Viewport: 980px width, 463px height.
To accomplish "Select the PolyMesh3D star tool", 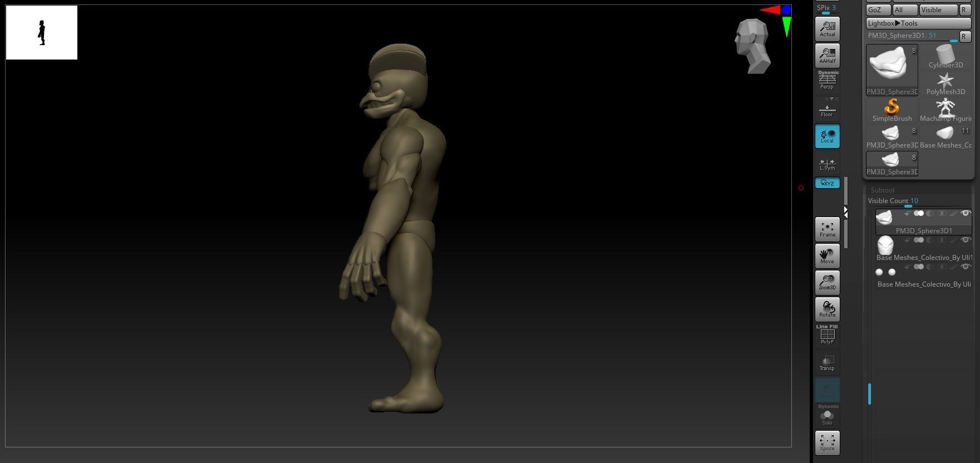I will pyautogui.click(x=945, y=84).
